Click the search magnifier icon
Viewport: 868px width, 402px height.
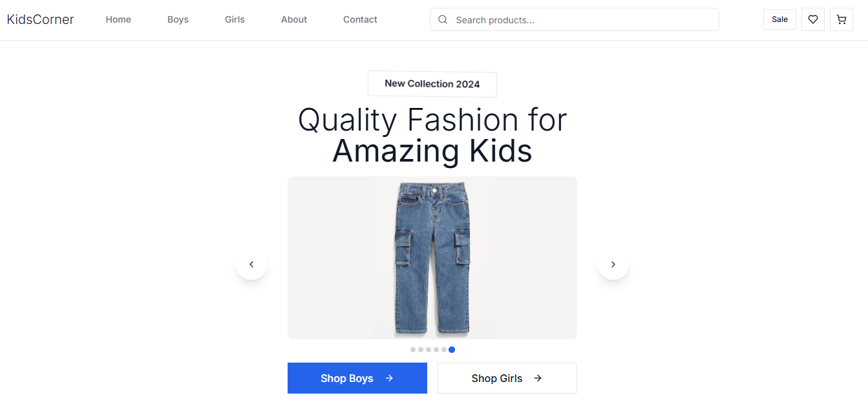coord(443,19)
